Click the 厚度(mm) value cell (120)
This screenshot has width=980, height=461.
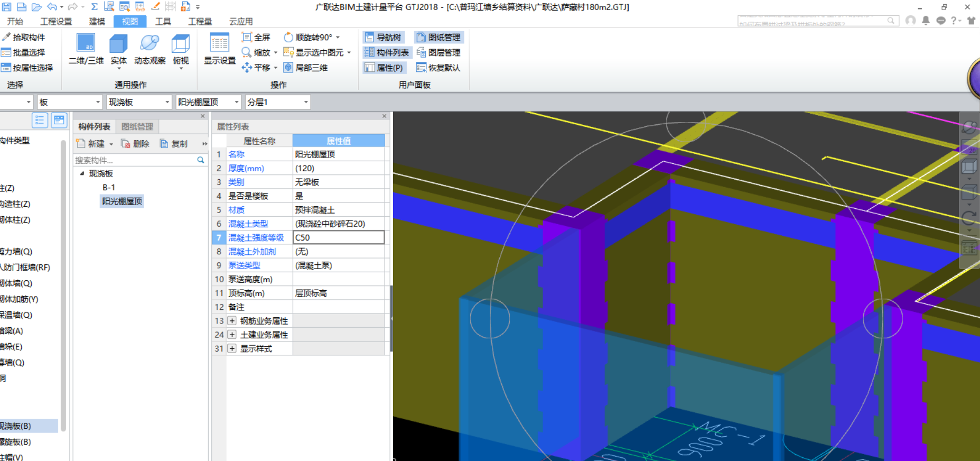(339, 168)
